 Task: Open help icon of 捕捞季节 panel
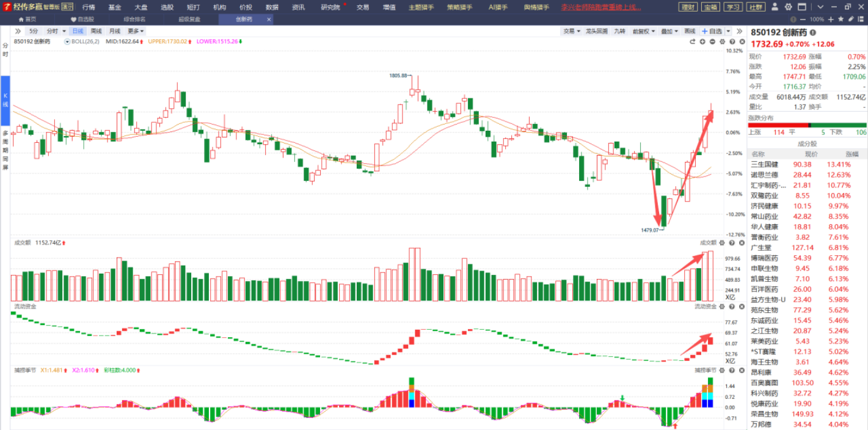731,370
